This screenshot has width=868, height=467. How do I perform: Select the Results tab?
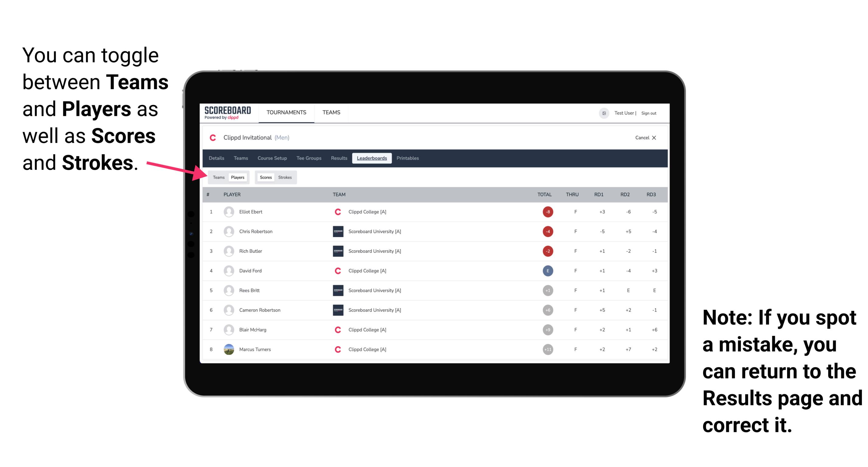(339, 158)
